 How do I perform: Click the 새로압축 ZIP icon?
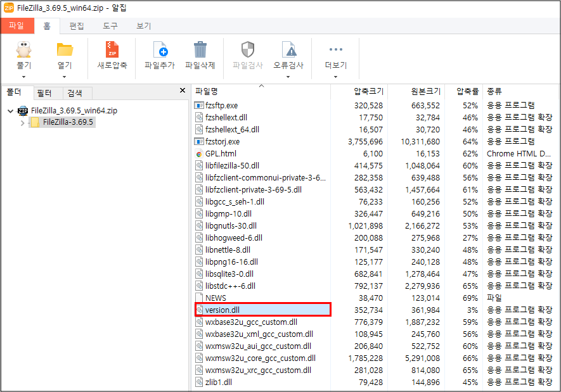coord(112,49)
